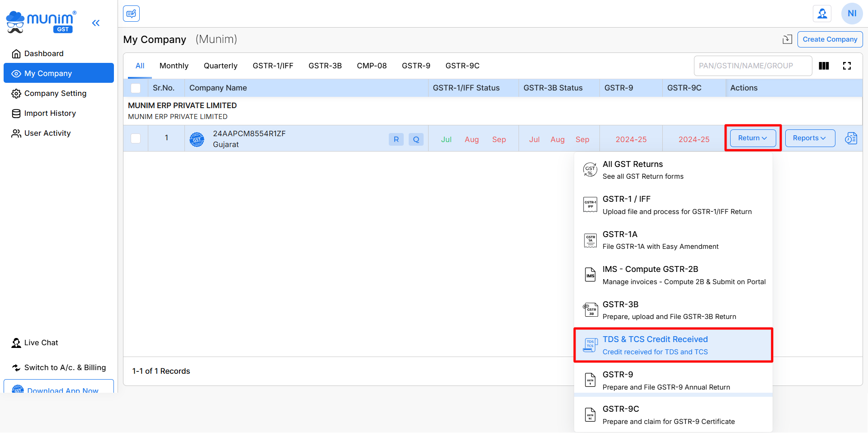This screenshot has width=868, height=433.
Task: Choose GSTR-1 / IFF menu entry
Action: click(x=673, y=205)
